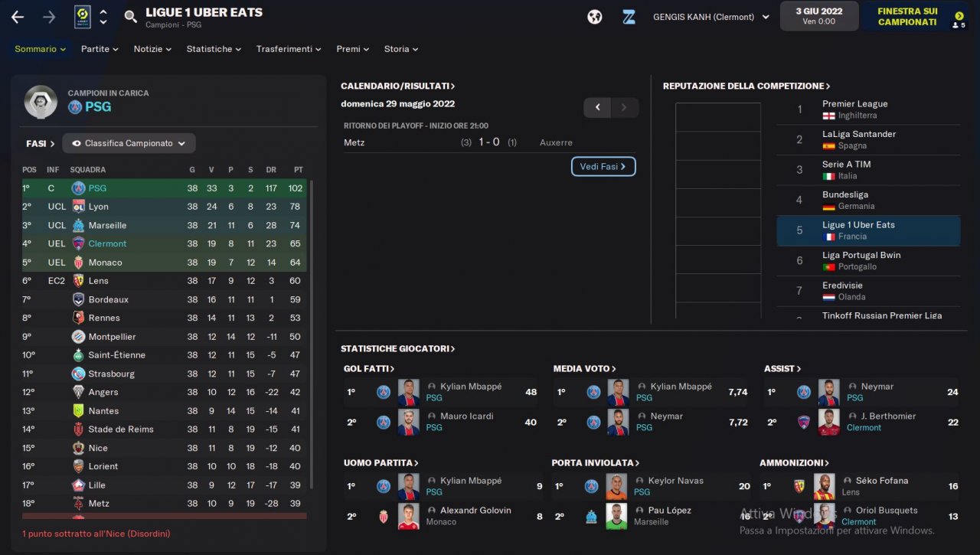Click the Lens crest in the league table

click(x=78, y=281)
